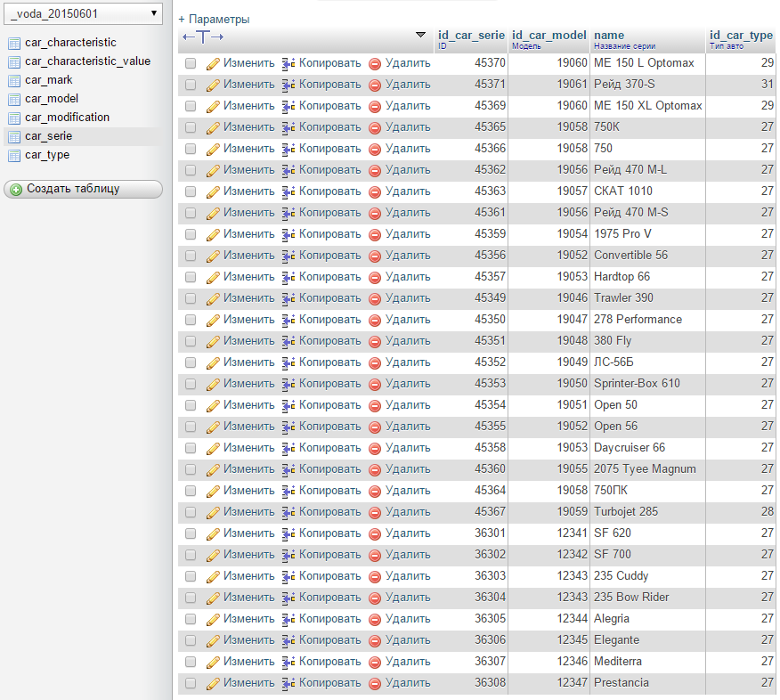This screenshot has width=780, height=700.
Task: Click copy icon for 750ПК row
Action: [x=288, y=492]
